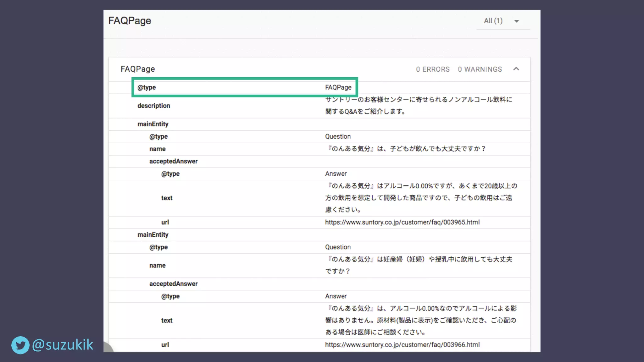
Task: Click the FAQPage card header title
Action: pos(138,69)
